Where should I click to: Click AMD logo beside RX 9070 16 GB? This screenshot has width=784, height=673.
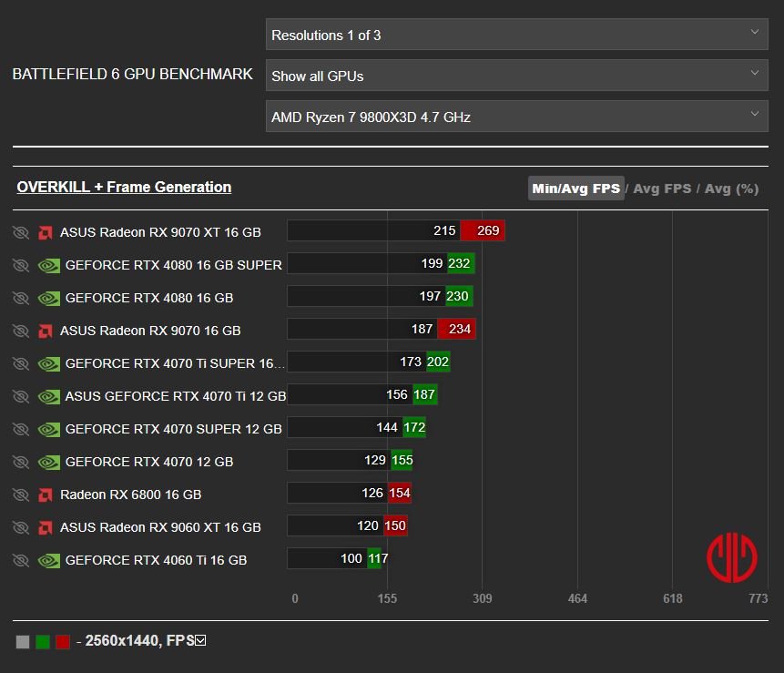[46, 331]
